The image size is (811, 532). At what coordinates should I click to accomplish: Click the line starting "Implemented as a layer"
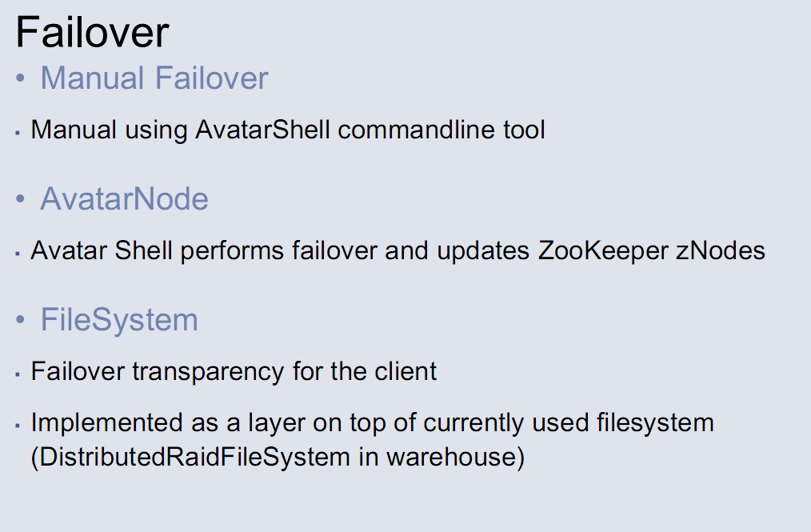[372, 422]
